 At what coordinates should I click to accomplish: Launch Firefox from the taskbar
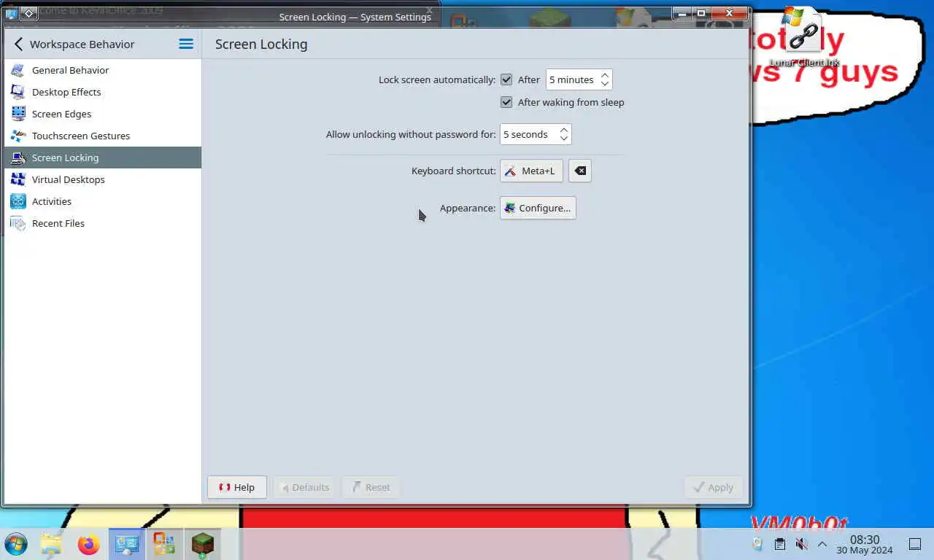[89, 544]
